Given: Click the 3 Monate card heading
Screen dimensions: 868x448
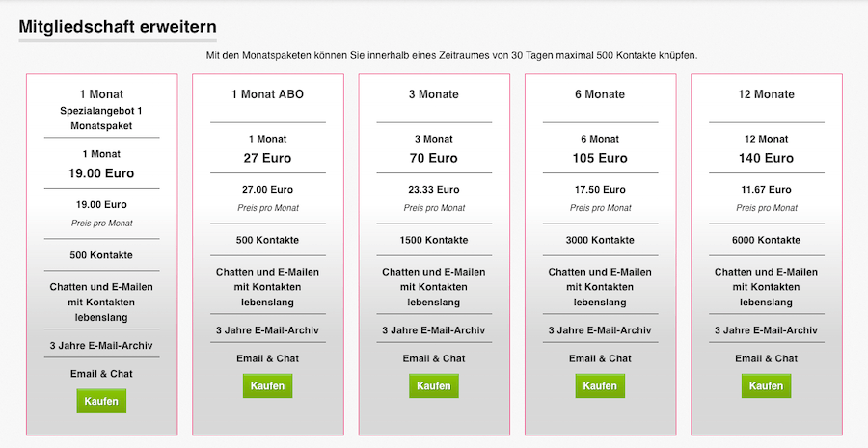Looking at the screenshot, I should coord(433,94).
